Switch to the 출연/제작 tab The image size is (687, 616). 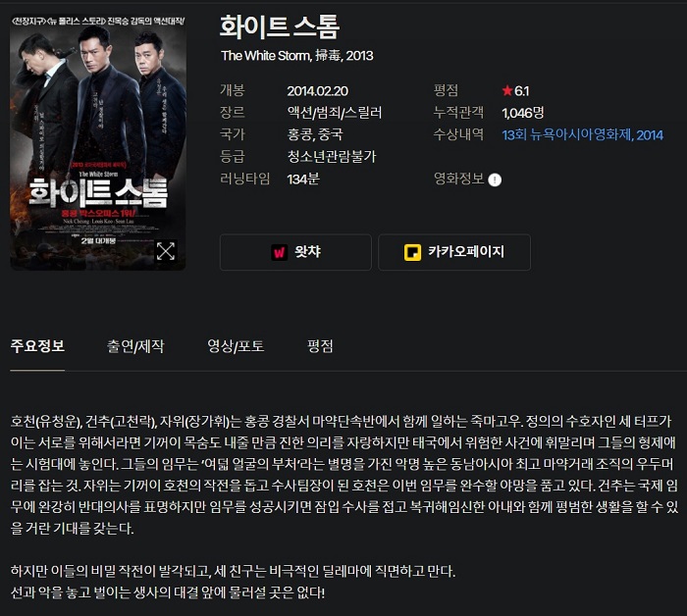pos(135,346)
